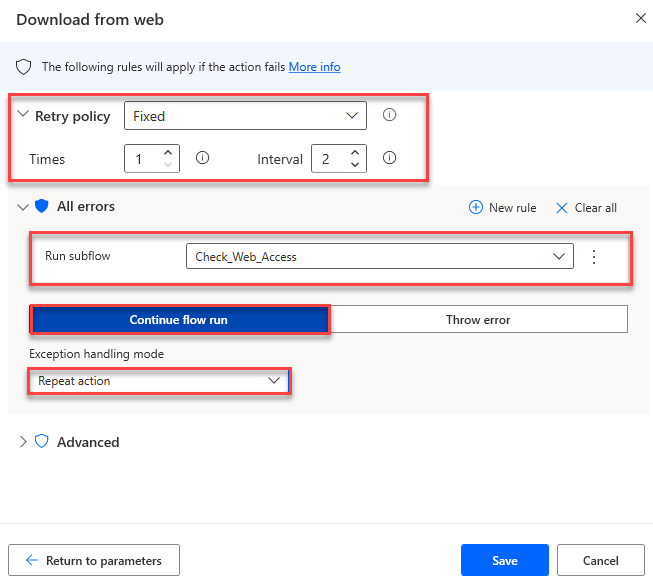The height and width of the screenshot is (588, 653).
Task: Click the Download from web title
Action: tap(90, 20)
